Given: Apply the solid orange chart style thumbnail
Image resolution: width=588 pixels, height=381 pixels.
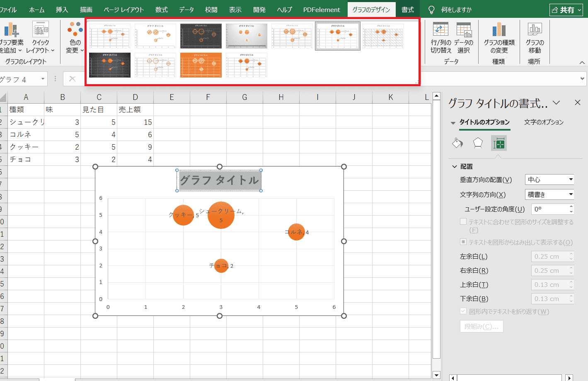Looking at the screenshot, I should pyautogui.click(x=201, y=65).
